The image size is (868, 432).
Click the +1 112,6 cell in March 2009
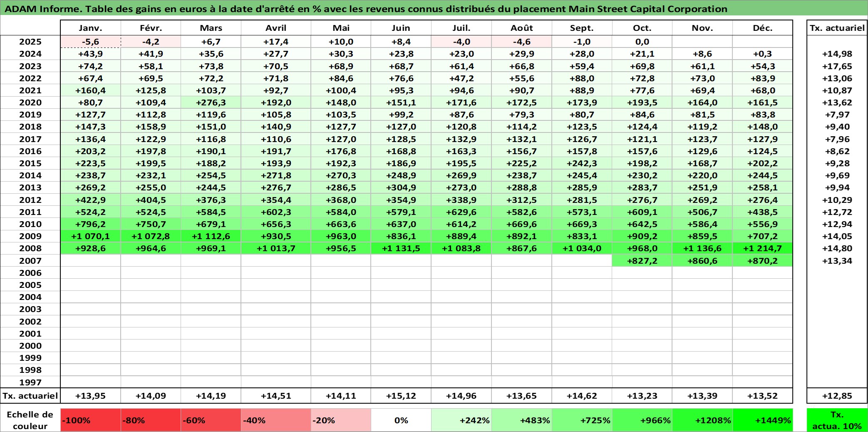pyautogui.click(x=211, y=236)
